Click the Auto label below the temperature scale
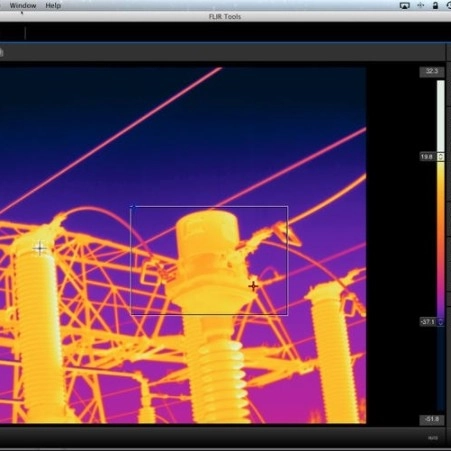451x451 pixels. 433,438
